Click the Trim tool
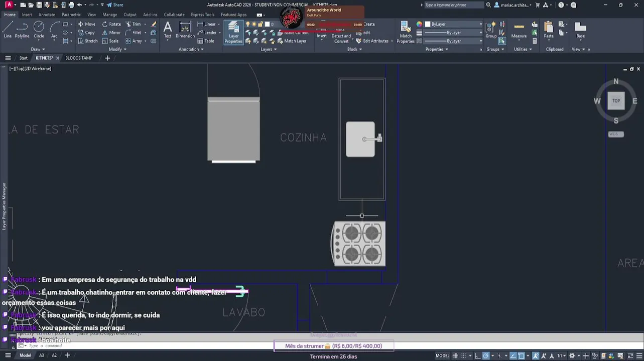The height and width of the screenshot is (361, 644). pyautogui.click(x=133, y=24)
